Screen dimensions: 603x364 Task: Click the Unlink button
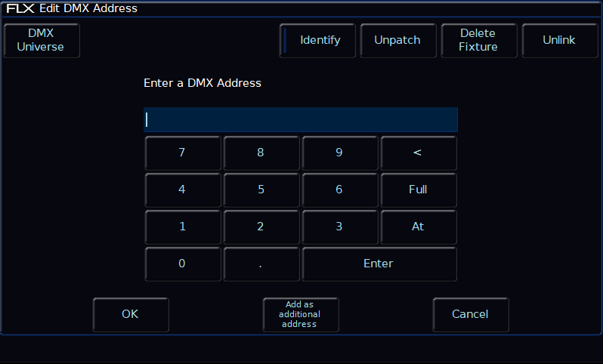point(559,40)
